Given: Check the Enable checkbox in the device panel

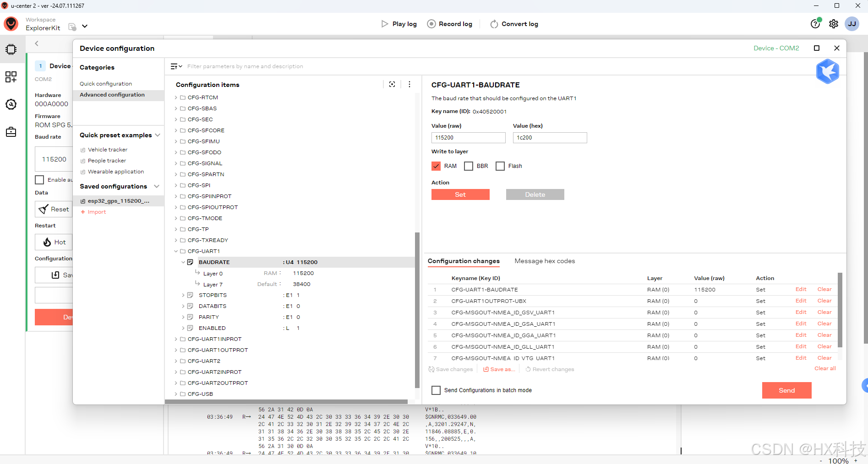Looking at the screenshot, I should point(40,180).
